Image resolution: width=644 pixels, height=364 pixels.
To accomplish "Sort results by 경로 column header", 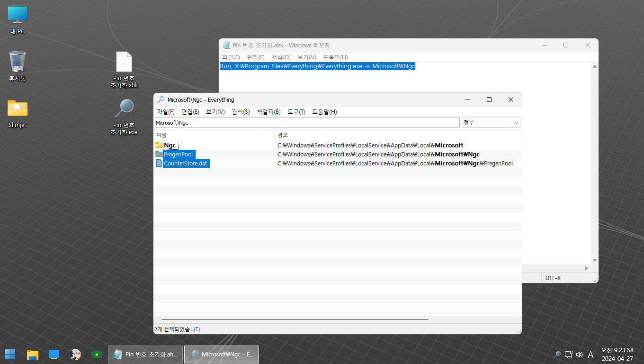I will tap(398, 135).
